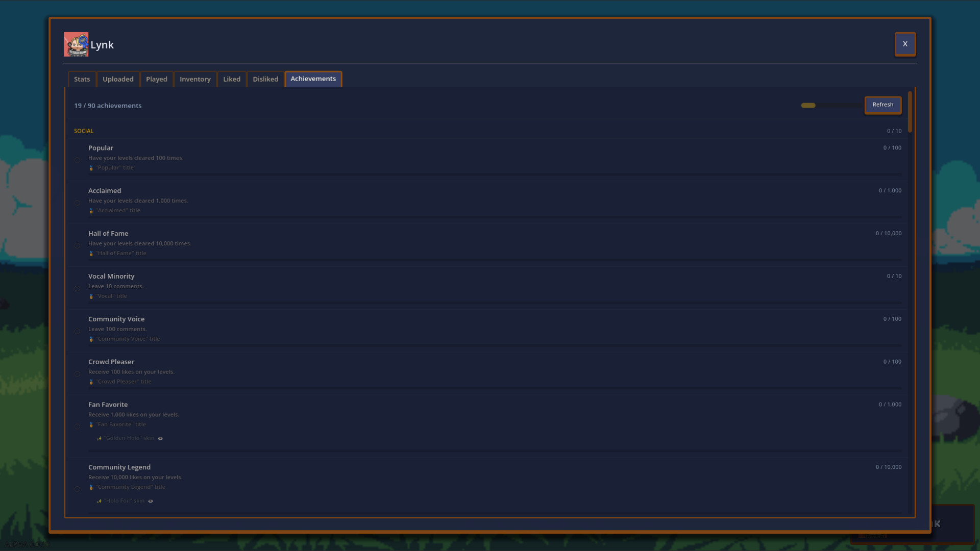The image size is (980, 551).
Task: Close the profile dialog with X
Action: 904,44
